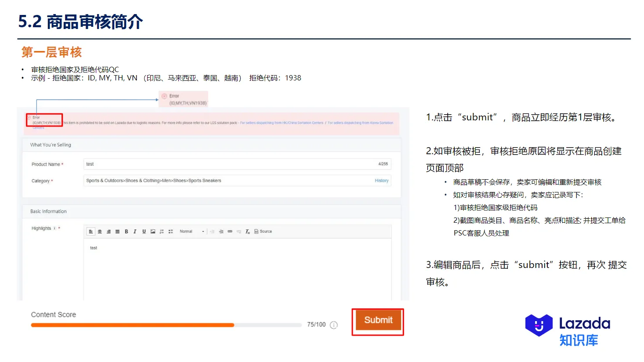Click the Content Score info icon

pyautogui.click(x=333, y=325)
